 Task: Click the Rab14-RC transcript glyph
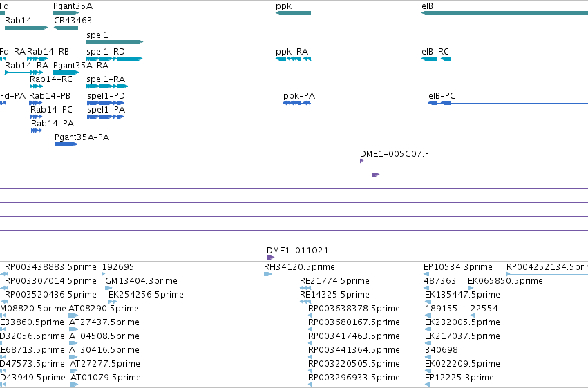tap(37, 86)
